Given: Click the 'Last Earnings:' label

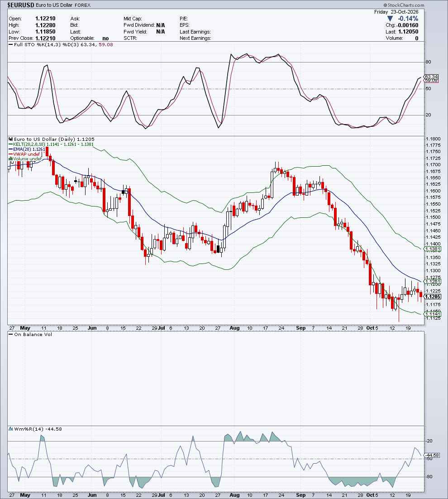Looking at the screenshot, I should pos(195,32).
